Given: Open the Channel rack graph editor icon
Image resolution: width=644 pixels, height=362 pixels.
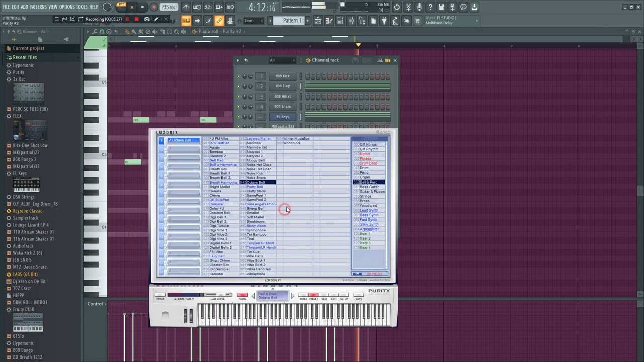Looking at the screenshot, I should click(x=379, y=60).
